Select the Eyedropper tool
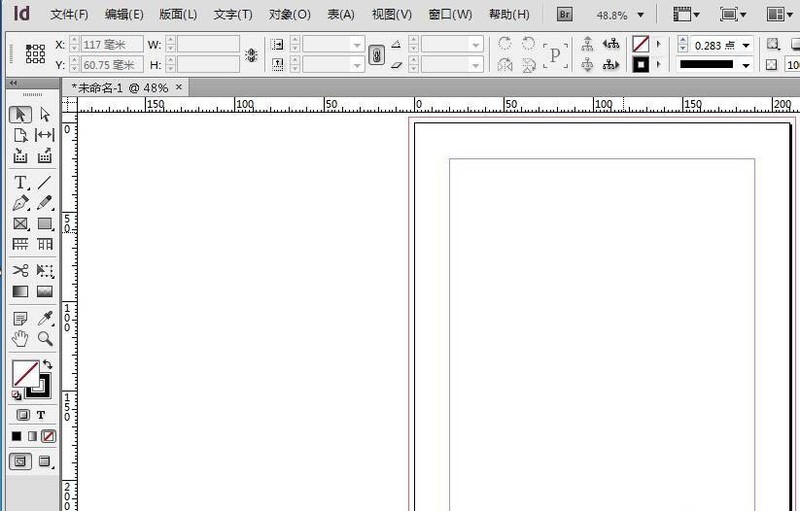This screenshot has width=800, height=511. coord(45,319)
